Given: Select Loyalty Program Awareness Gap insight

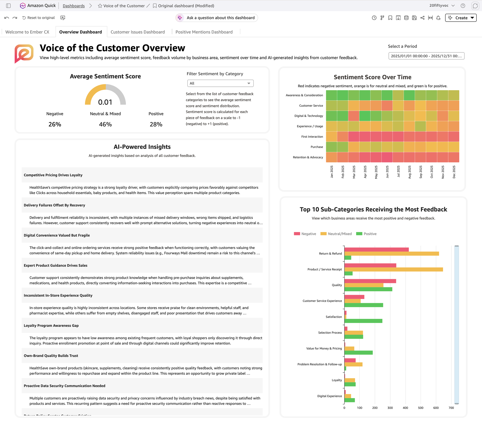Looking at the screenshot, I should point(142,326).
